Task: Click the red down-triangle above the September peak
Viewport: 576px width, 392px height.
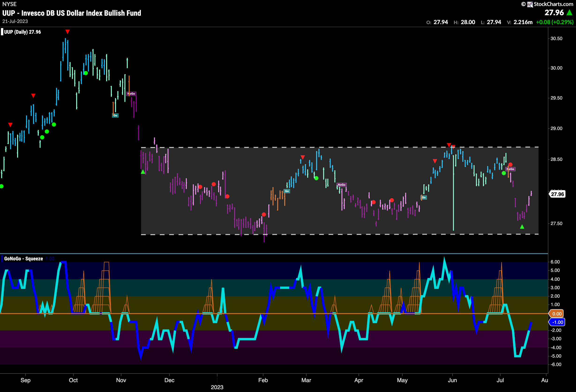Action: point(67,32)
